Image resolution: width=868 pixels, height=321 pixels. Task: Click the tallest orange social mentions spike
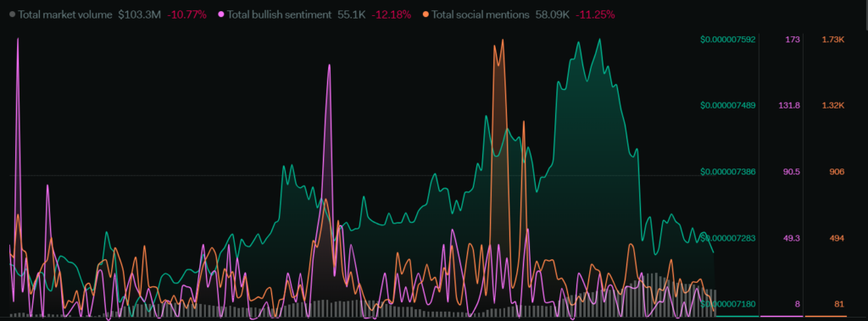tap(502, 41)
